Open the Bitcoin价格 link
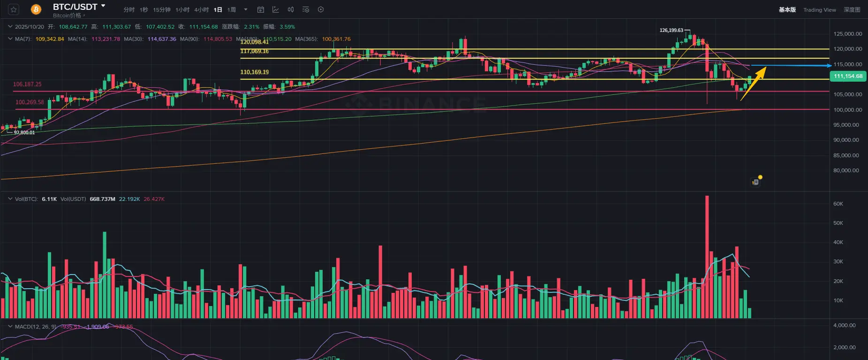The image size is (868, 360). coord(68,15)
